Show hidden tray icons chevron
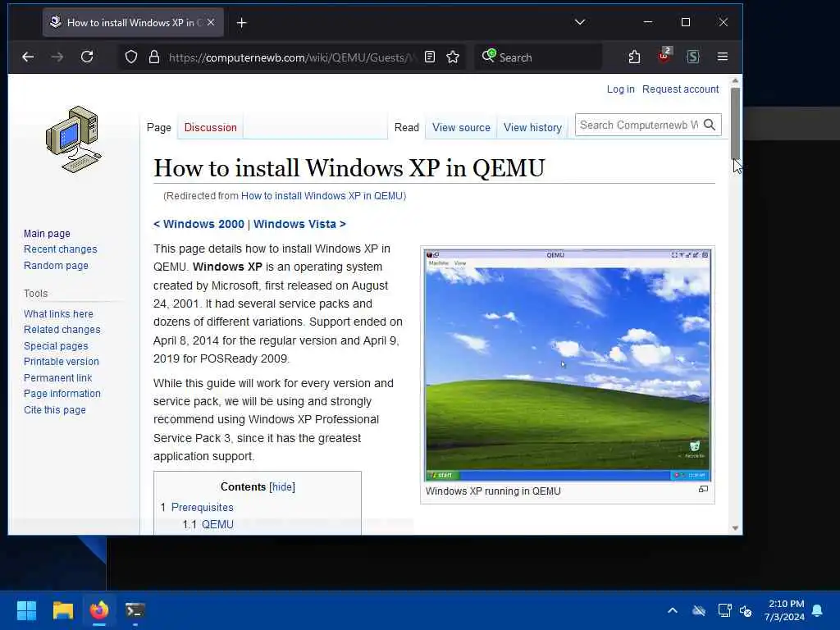The width and height of the screenshot is (840, 630). (x=673, y=610)
